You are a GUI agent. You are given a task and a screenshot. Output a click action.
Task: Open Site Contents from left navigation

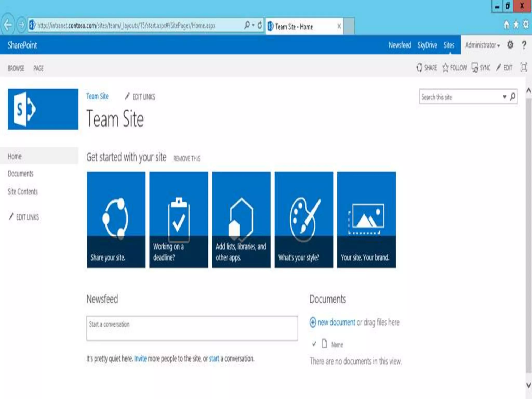click(x=23, y=192)
